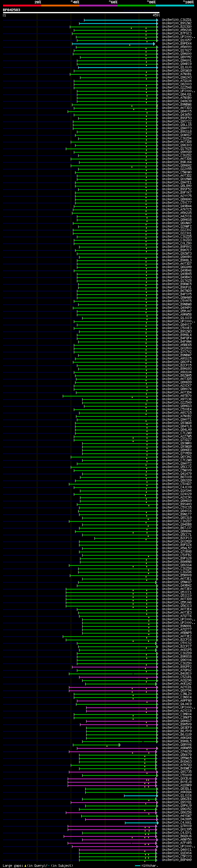
Task: Open hit UniRef100_C3UZD1
Action: [177, 20]
